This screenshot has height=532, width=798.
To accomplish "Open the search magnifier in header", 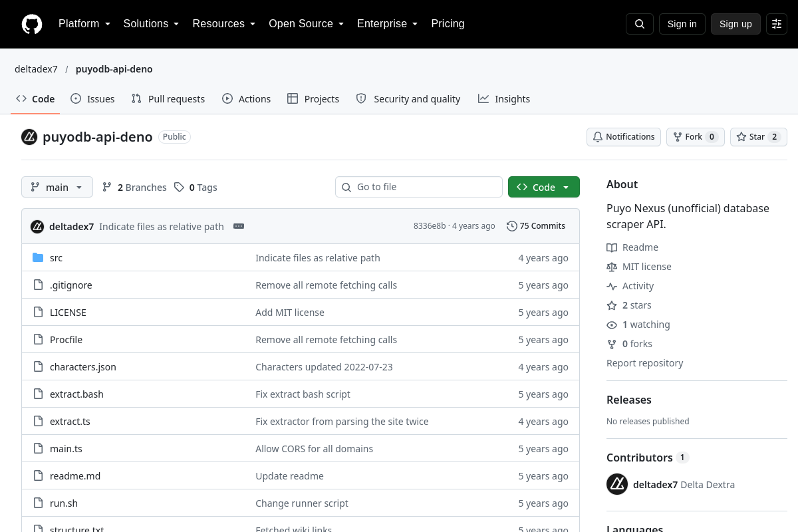I will (640, 24).
